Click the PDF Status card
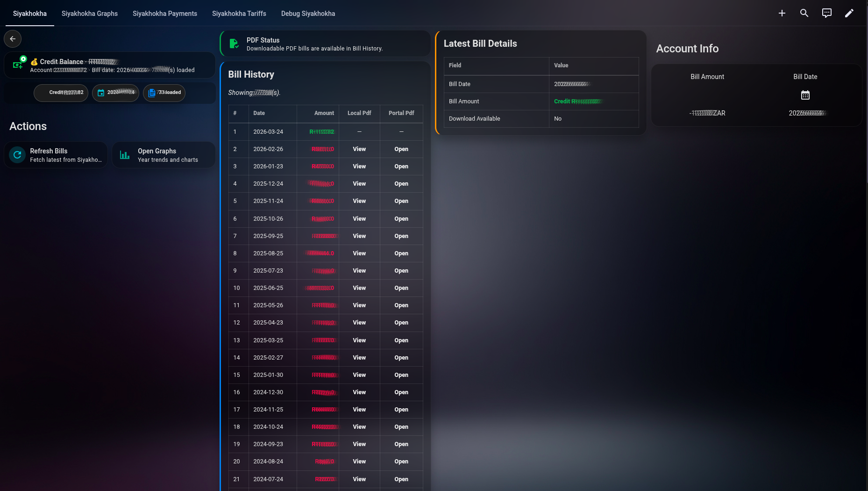Image resolution: width=868 pixels, height=491 pixels. coord(325,44)
